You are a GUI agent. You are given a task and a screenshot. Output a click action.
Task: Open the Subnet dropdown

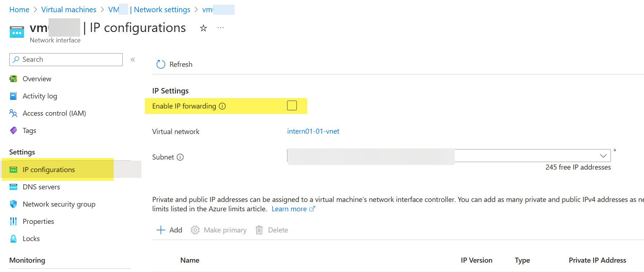(603, 156)
